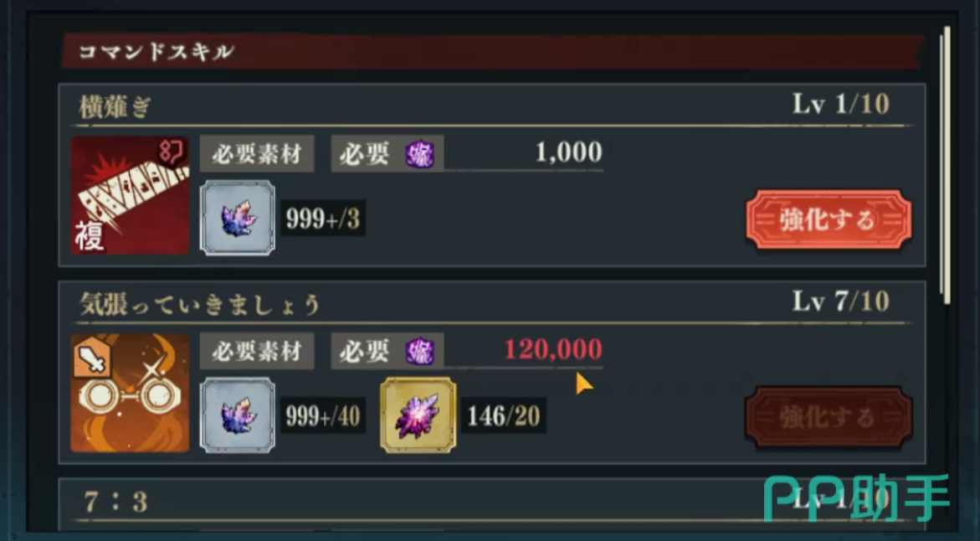Click the 必要素材 label in second skill row
This screenshot has width=980, height=541.
click(x=257, y=352)
